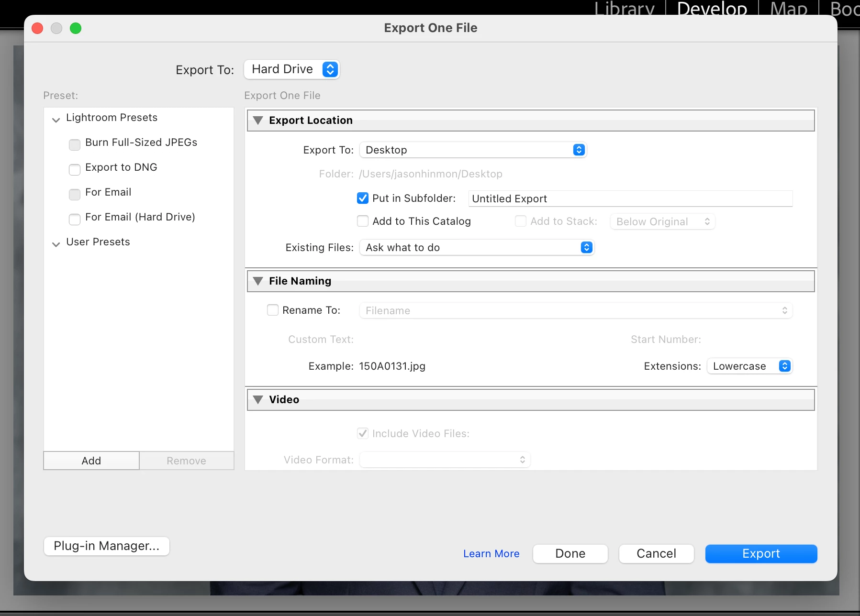The height and width of the screenshot is (616, 860).
Task: Click the blue Export button
Action: click(761, 554)
